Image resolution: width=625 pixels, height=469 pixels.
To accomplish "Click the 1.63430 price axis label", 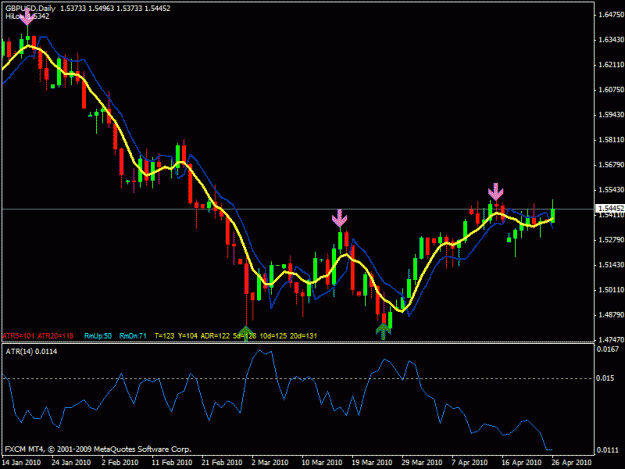I will [x=610, y=40].
